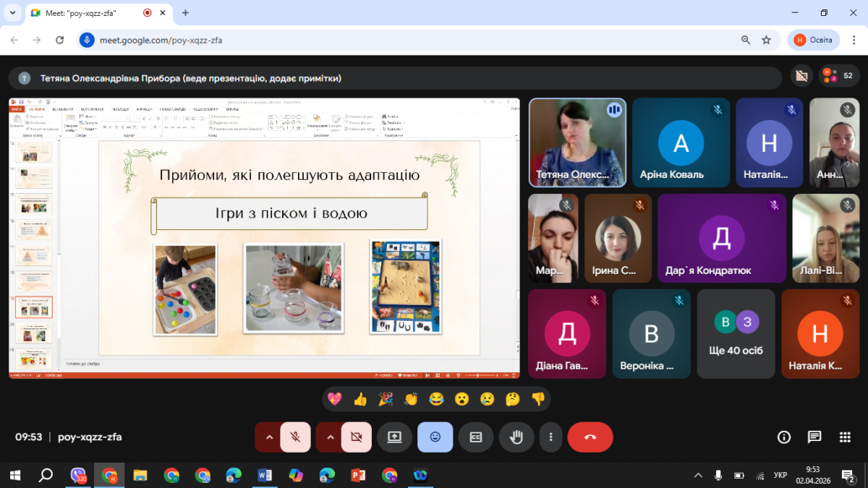Image resolution: width=868 pixels, height=488 pixels.
Task: Start presenting your screen
Action: (394, 437)
